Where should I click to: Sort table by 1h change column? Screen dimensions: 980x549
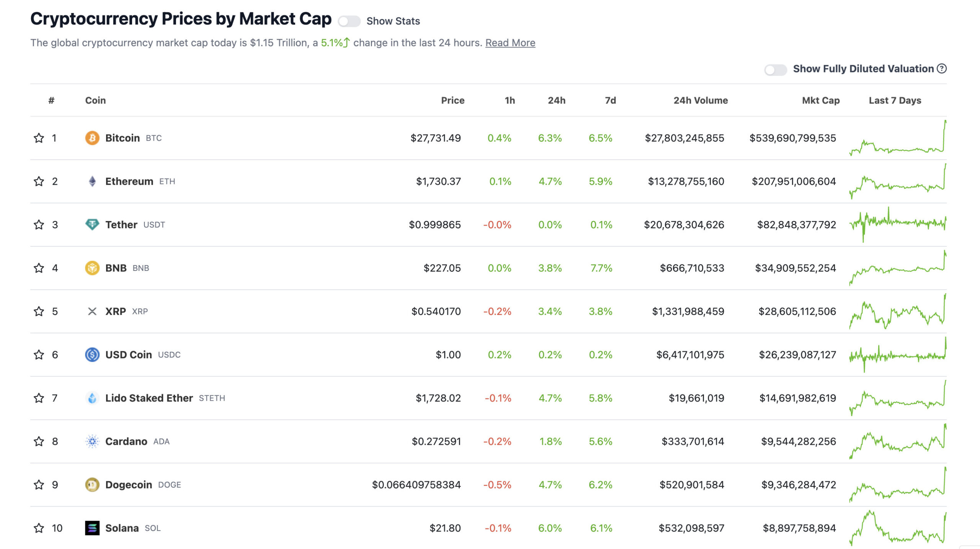tap(510, 100)
